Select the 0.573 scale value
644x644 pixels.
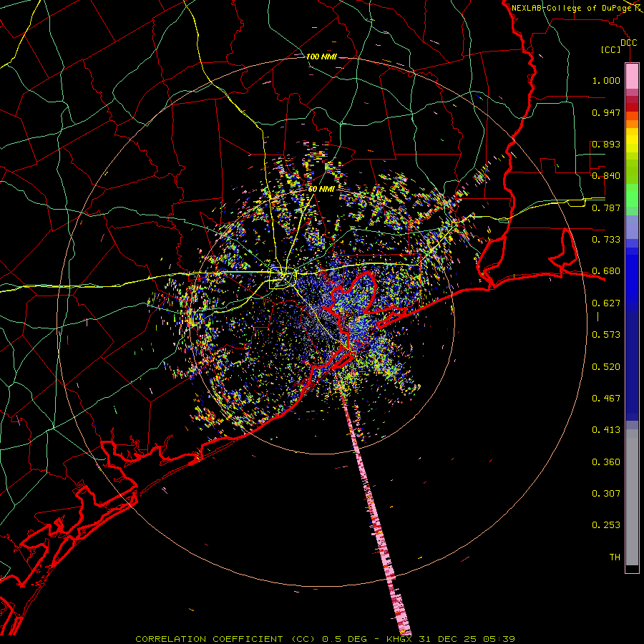click(x=606, y=335)
